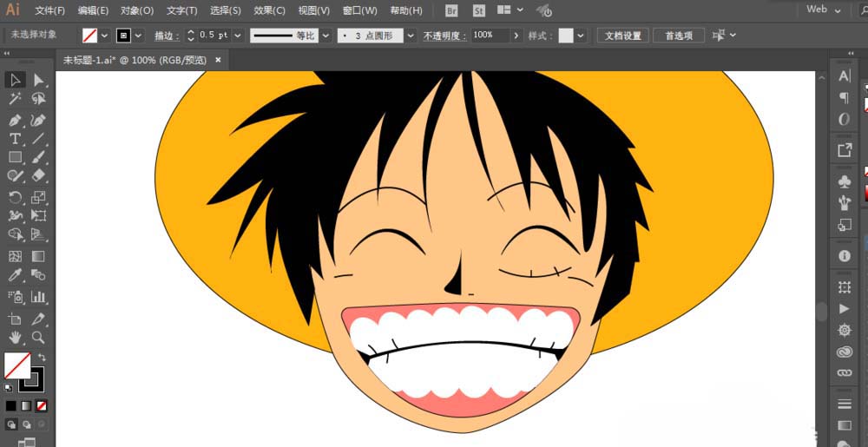
Task: Choose the Column Graph tool
Action: point(39,297)
